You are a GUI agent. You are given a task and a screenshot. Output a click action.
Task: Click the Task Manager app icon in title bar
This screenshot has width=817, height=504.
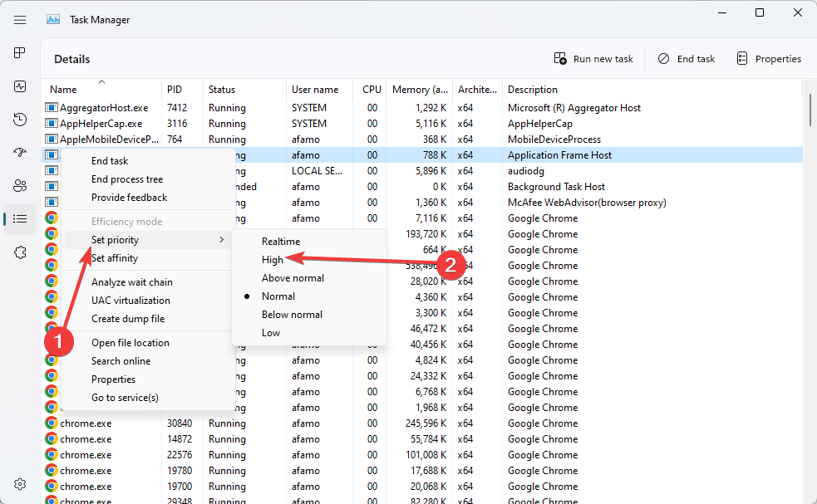pyautogui.click(x=52, y=20)
